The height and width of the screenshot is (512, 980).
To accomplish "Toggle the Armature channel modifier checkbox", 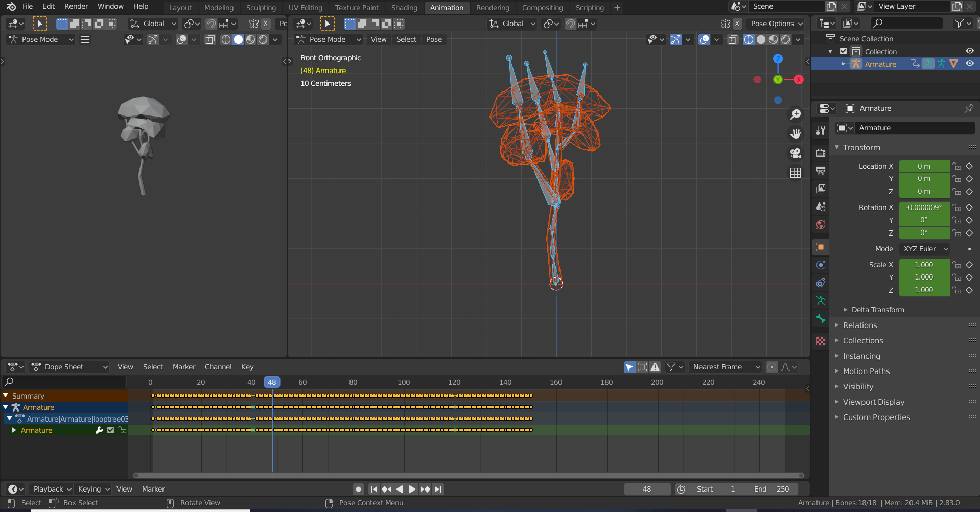I will [111, 430].
